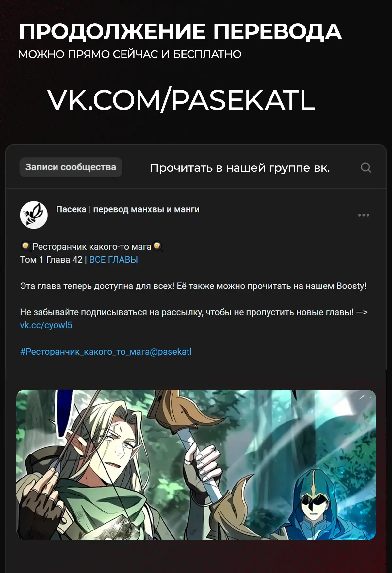Click the ПРОДОЛЖЕНИЕ ПЕРЕВОДА heading
This screenshot has width=392, height=573.
180,32
